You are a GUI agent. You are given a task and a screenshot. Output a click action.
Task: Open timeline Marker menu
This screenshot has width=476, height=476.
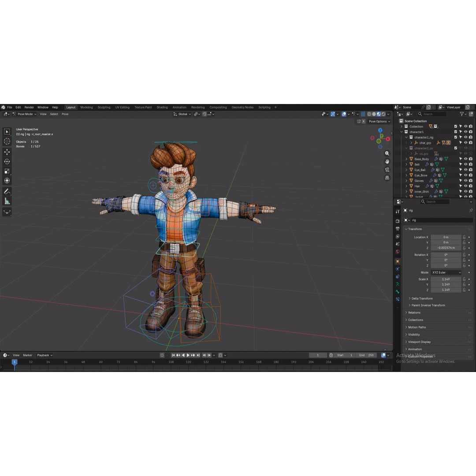click(28, 355)
